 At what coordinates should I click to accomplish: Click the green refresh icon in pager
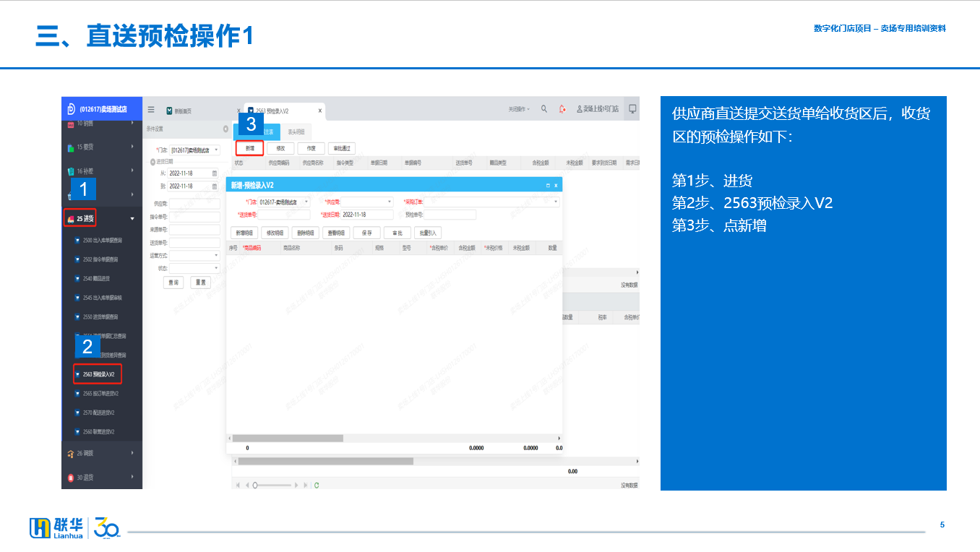point(317,485)
